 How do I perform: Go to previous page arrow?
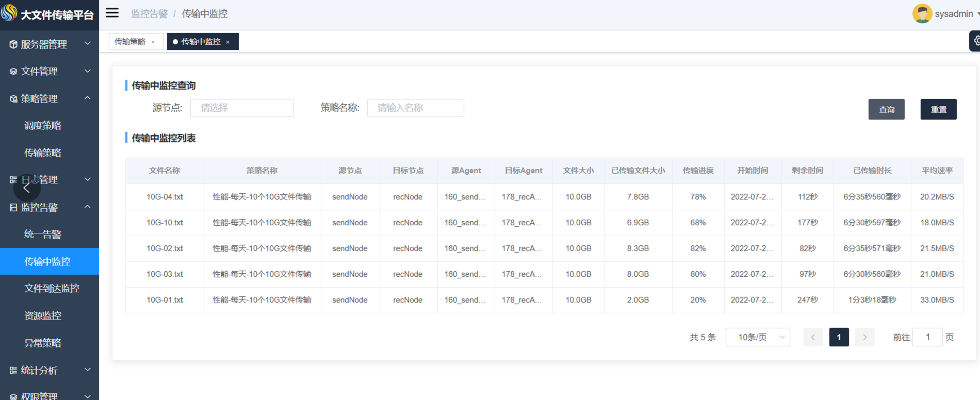click(813, 337)
